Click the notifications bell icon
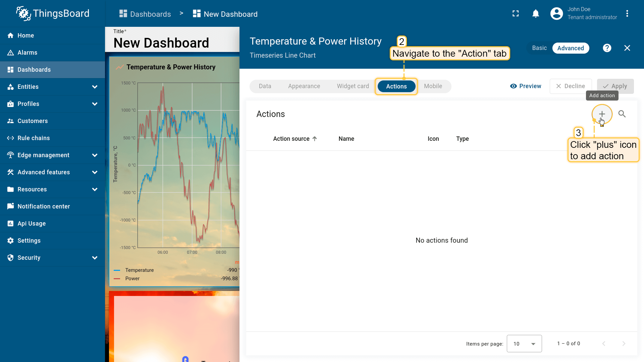 pyautogui.click(x=536, y=14)
